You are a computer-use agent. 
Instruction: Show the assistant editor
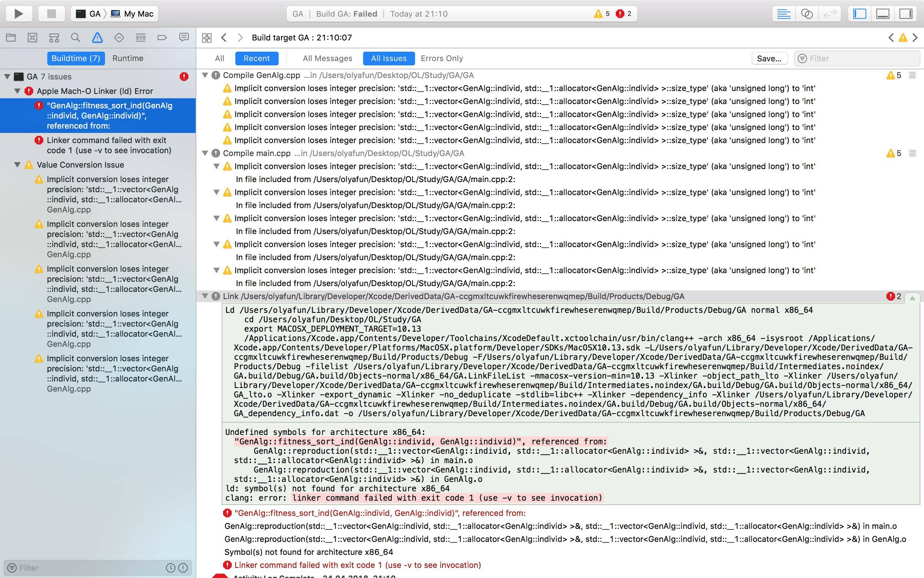click(806, 14)
